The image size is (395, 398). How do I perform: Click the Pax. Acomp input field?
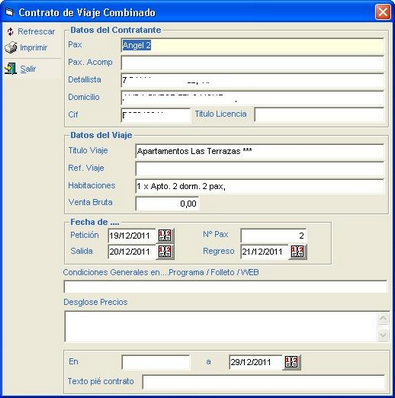coord(252,63)
